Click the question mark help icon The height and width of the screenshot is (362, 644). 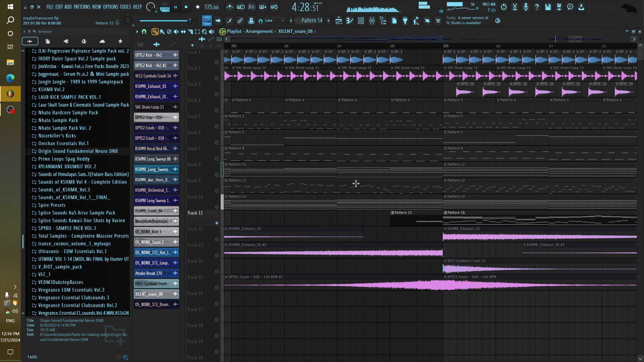pyautogui.click(x=537, y=7)
